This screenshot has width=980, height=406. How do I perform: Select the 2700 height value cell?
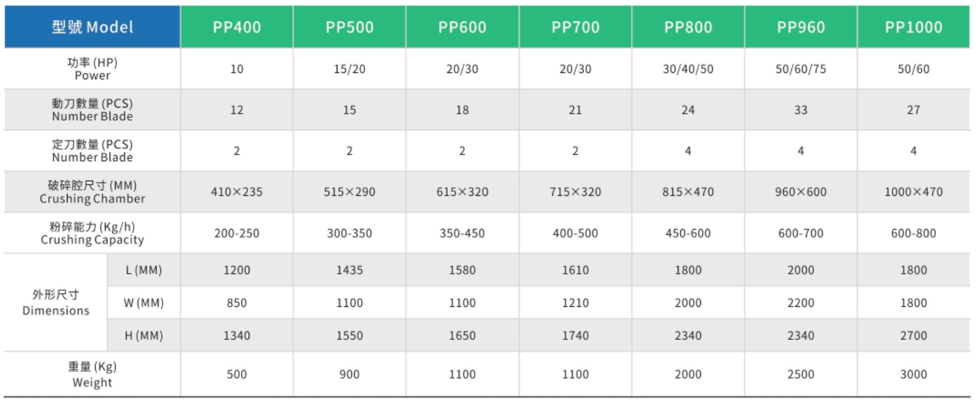913,336
